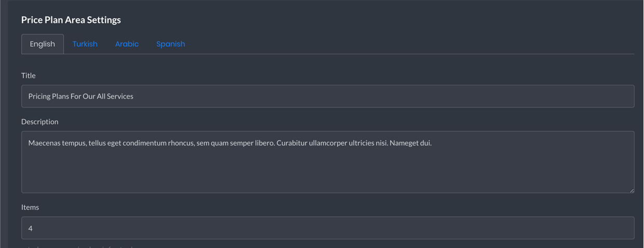Select the English language tab

pos(43,44)
